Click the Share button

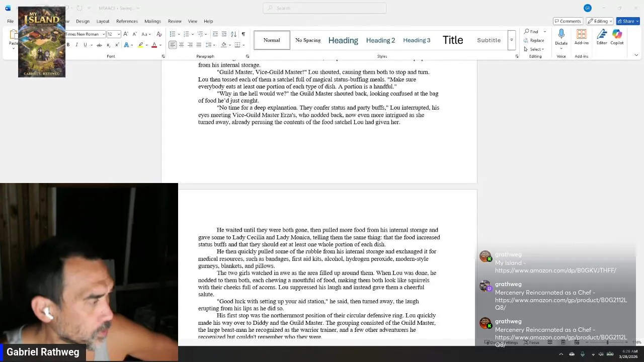(627, 21)
